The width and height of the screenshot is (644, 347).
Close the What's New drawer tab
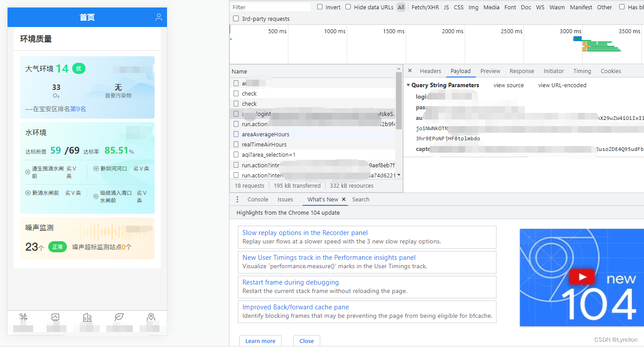[344, 200]
